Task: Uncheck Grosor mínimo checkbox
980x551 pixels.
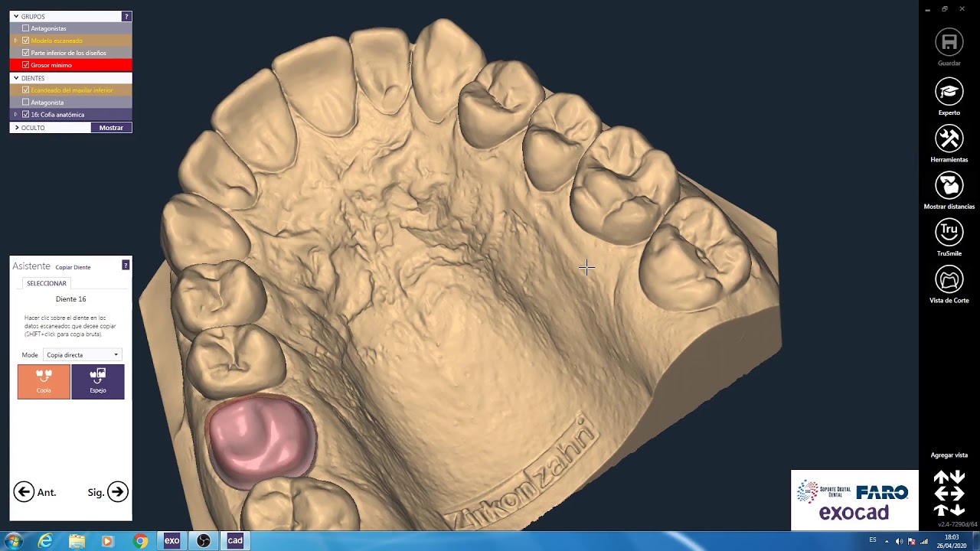Action: (26, 65)
